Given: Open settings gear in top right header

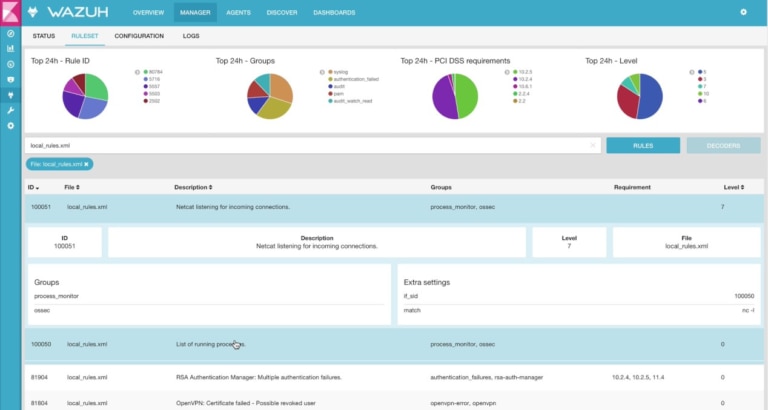Looking at the screenshot, I should click(743, 12).
